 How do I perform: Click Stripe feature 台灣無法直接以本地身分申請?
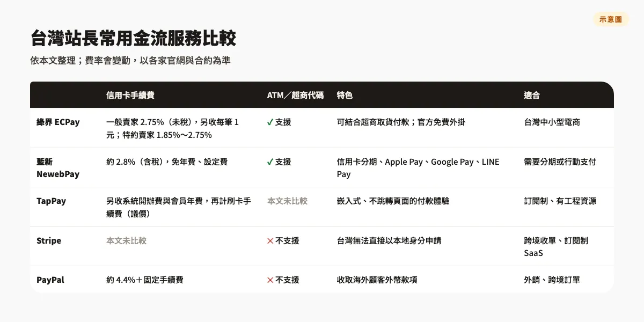pyautogui.click(x=389, y=240)
